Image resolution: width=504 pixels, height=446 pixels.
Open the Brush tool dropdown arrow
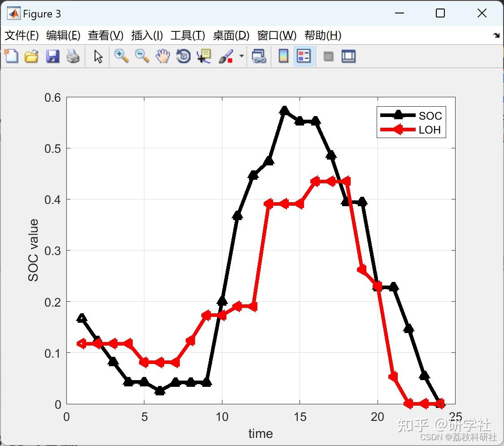pyautogui.click(x=241, y=56)
